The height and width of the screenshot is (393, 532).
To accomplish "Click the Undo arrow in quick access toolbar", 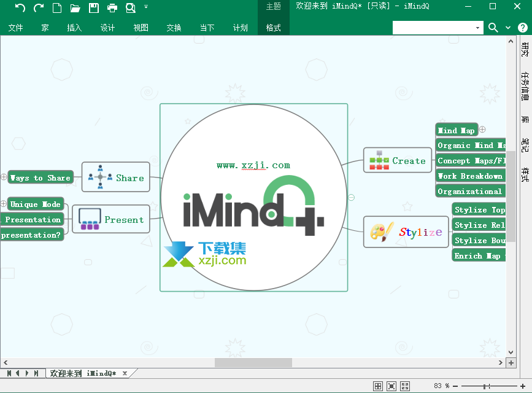I will (x=20, y=8).
